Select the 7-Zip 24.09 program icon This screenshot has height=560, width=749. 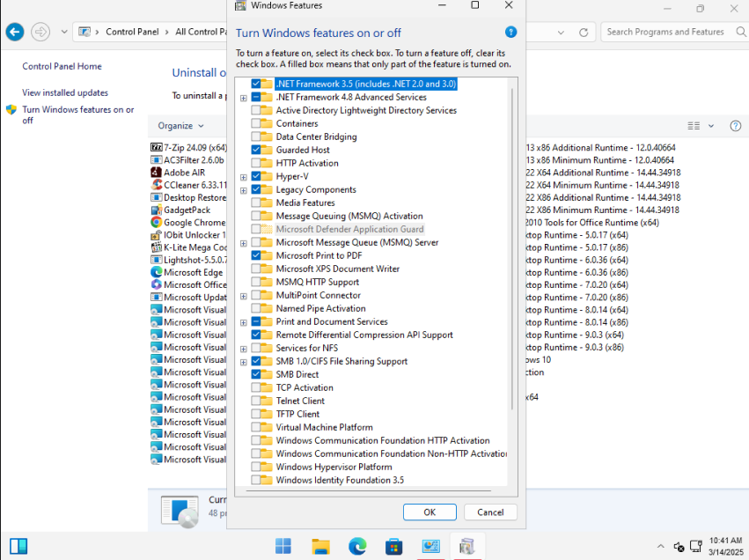pos(156,148)
